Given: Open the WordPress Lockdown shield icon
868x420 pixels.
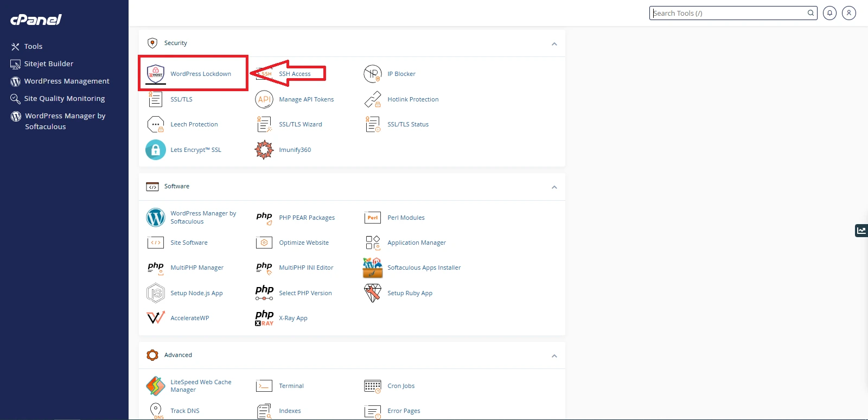Looking at the screenshot, I should 156,74.
